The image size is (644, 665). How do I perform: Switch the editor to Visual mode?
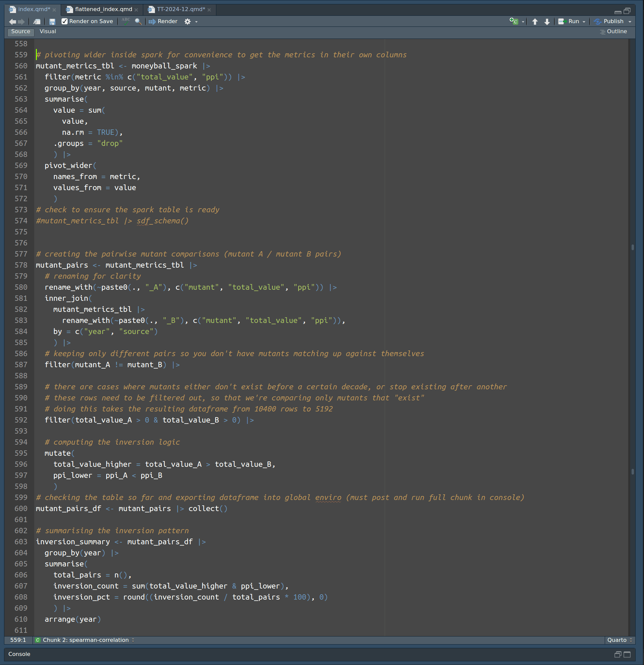coord(48,32)
